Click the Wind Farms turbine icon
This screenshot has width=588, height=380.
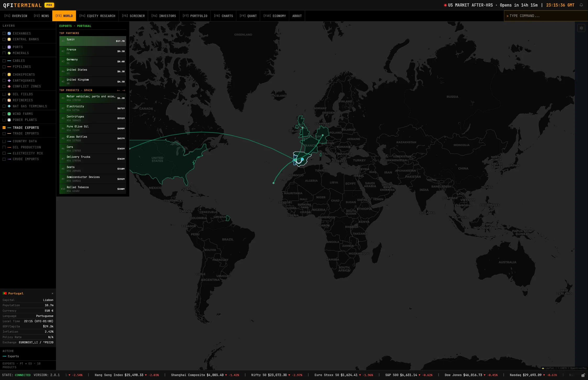pyautogui.click(x=9, y=114)
